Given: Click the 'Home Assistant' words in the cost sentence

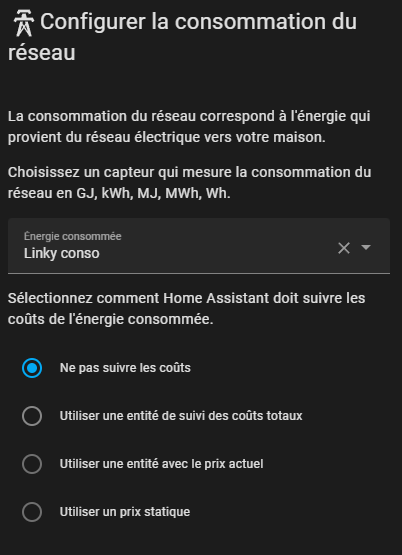Looking at the screenshot, I should tap(216, 298).
